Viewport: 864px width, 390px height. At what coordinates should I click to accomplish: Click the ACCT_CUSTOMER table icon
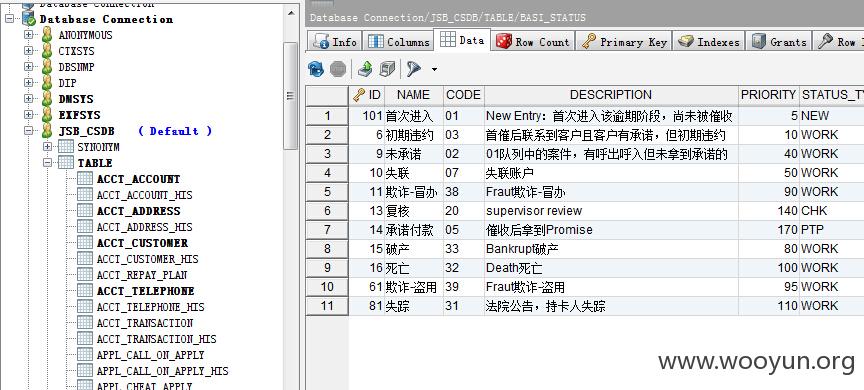pyautogui.click(x=84, y=243)
